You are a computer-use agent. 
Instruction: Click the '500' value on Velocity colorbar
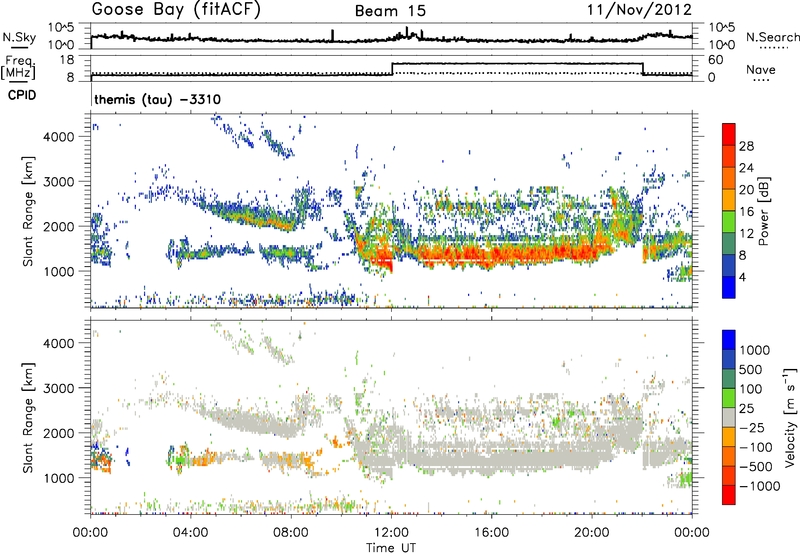(x=751, y=369)
